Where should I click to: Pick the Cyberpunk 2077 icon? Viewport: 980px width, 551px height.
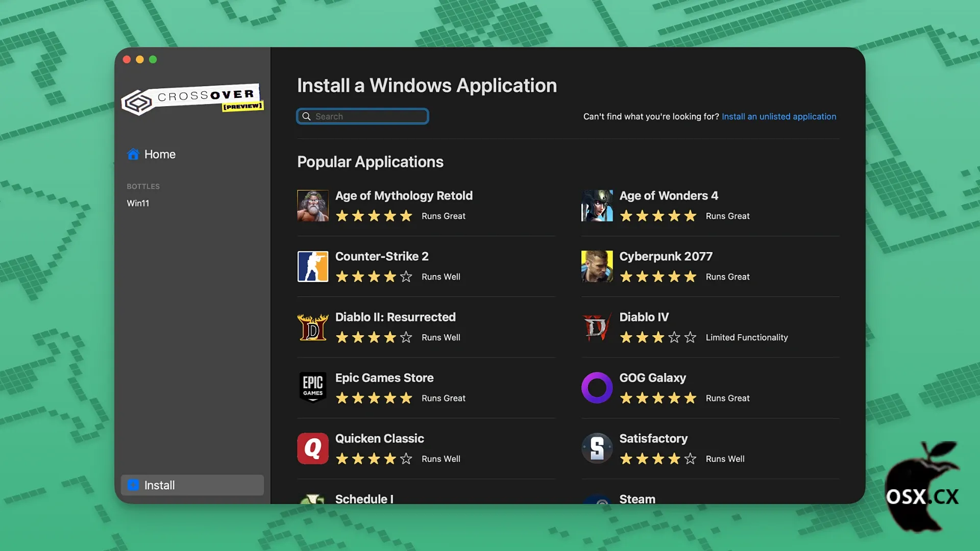(597, 266)
